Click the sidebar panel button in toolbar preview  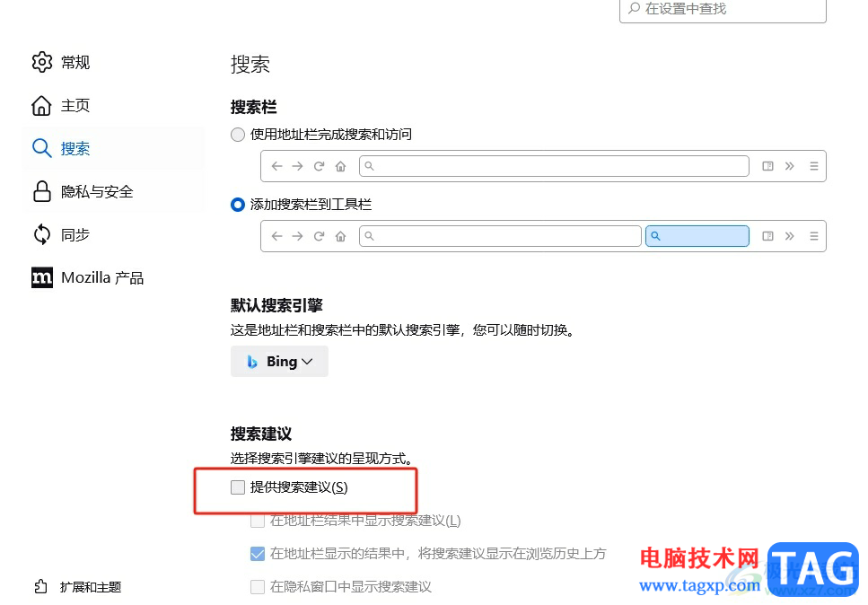tap(767, 165)
